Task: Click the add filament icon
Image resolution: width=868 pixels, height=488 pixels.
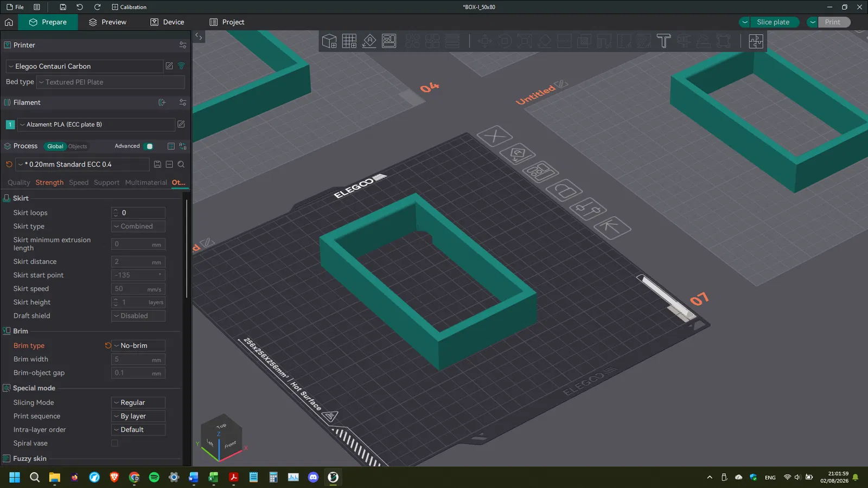Action: pyautogui.click(x=162, y=102)
